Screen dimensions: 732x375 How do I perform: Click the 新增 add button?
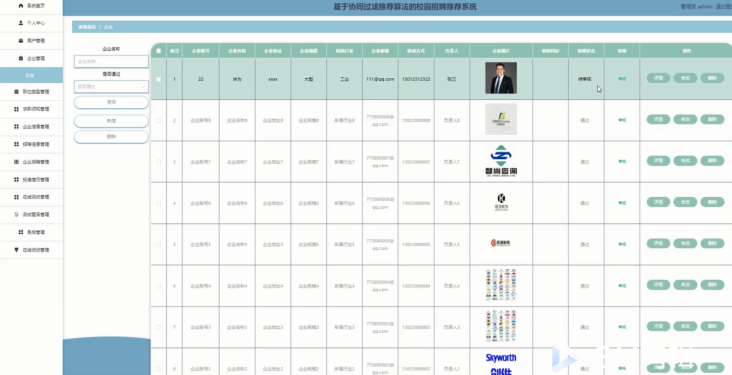coord(111,121)
